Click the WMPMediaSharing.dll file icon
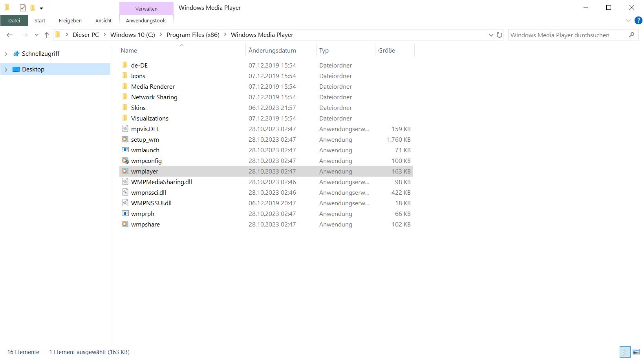The height and width of the screenshot is (358, 644). pyautogui.click(x=125, y=182)
